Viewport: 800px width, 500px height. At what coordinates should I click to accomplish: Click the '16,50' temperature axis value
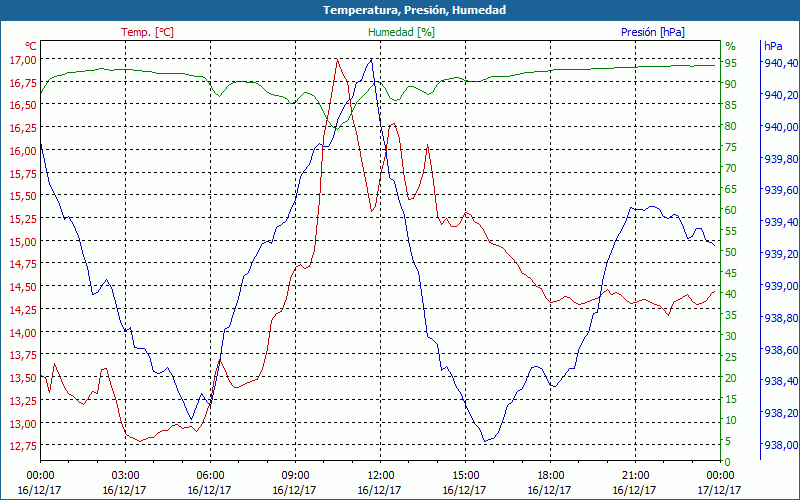pyautogui.click(x=23, y=105)
